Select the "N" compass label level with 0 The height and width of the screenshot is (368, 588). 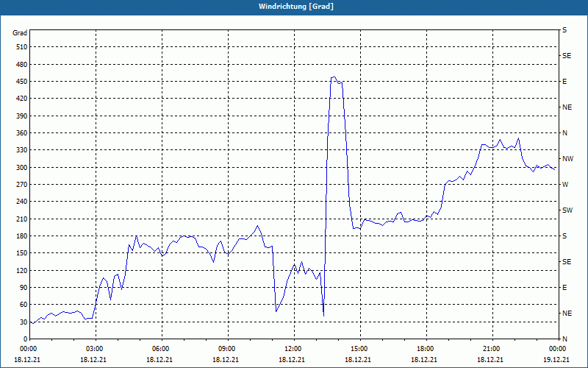565,339
